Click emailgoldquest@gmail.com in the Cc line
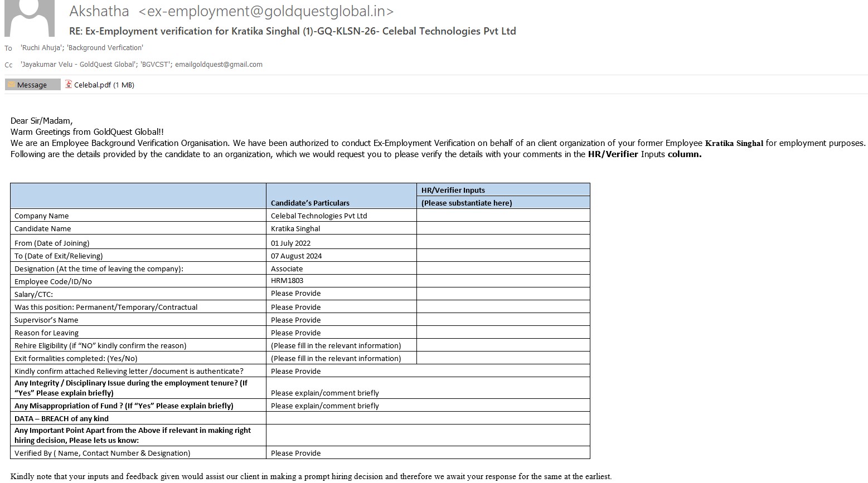 219,65
